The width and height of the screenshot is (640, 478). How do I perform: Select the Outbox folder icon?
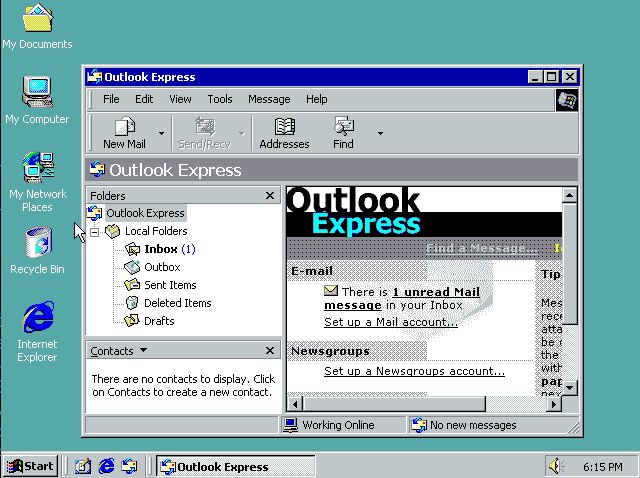(132, 267)
